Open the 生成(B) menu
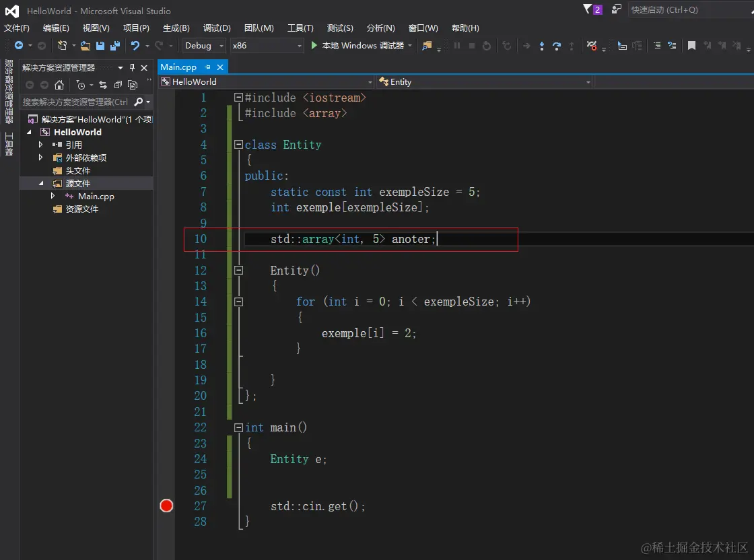This screenshot has height=560, width=754. 176,28
